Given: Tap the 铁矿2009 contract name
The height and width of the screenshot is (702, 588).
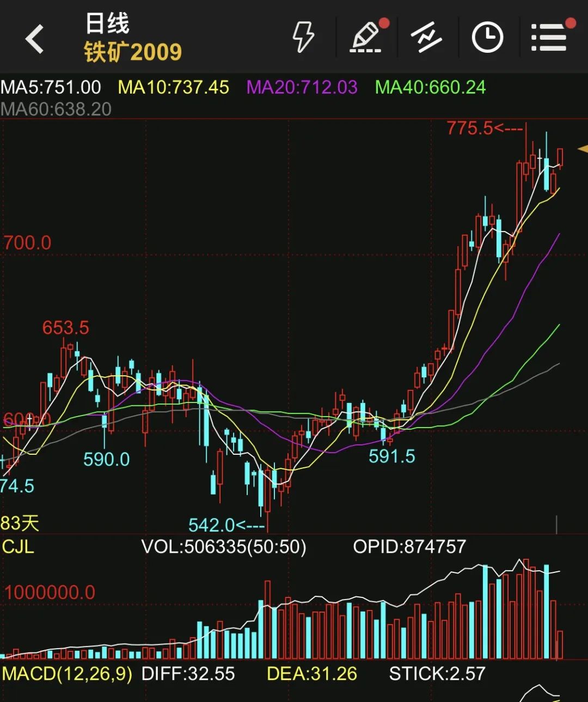Looking at the screenshot, I should click(133, 52).
